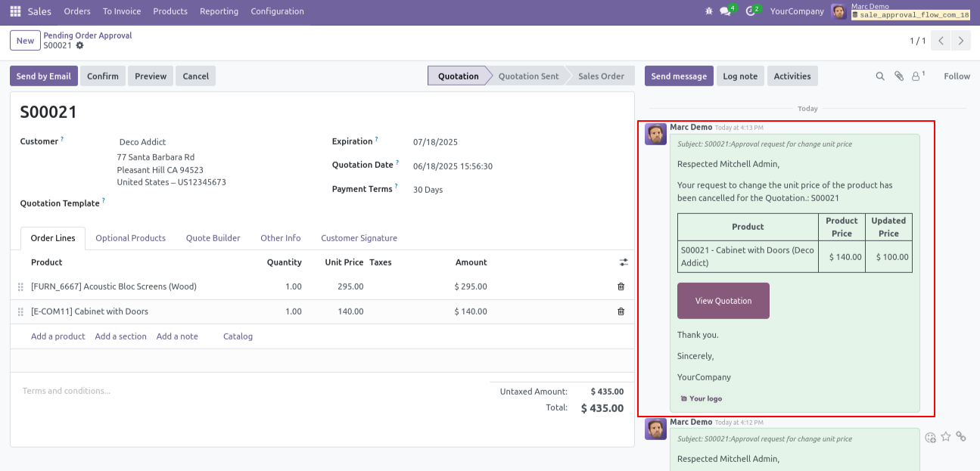The height and width of the screenshot is (471, 980).
Task: Click the View Quotation button
Action: point(723,301)
